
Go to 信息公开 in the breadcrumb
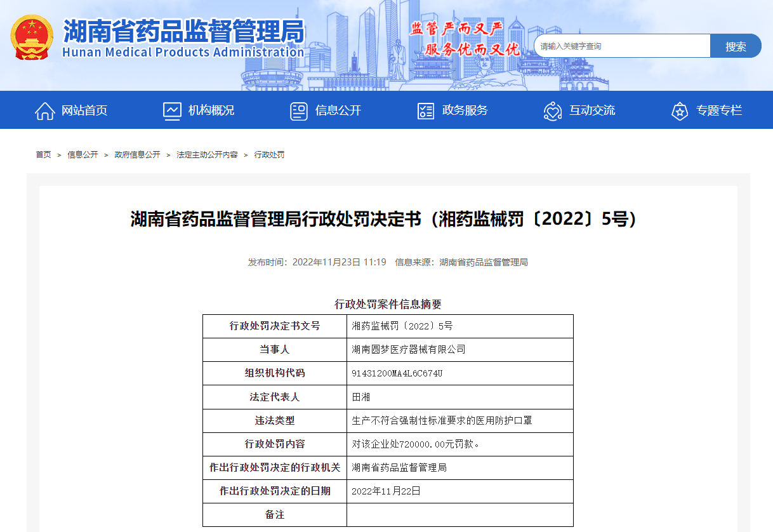83,155
